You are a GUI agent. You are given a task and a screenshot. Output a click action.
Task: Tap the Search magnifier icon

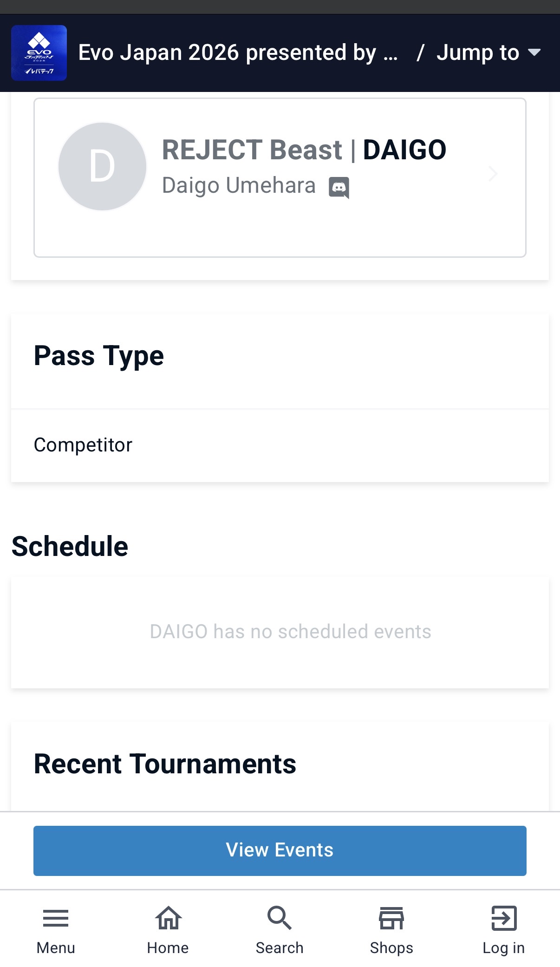[280, 918]
